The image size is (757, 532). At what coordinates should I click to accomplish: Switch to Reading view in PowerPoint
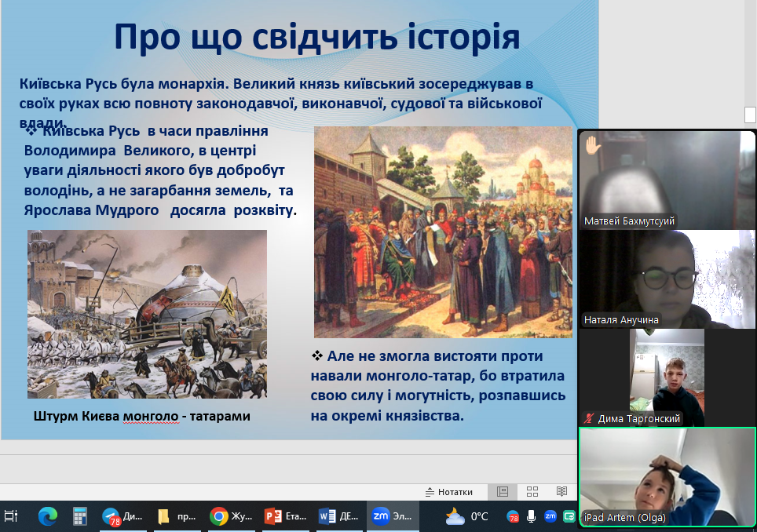tap(561, 491)
